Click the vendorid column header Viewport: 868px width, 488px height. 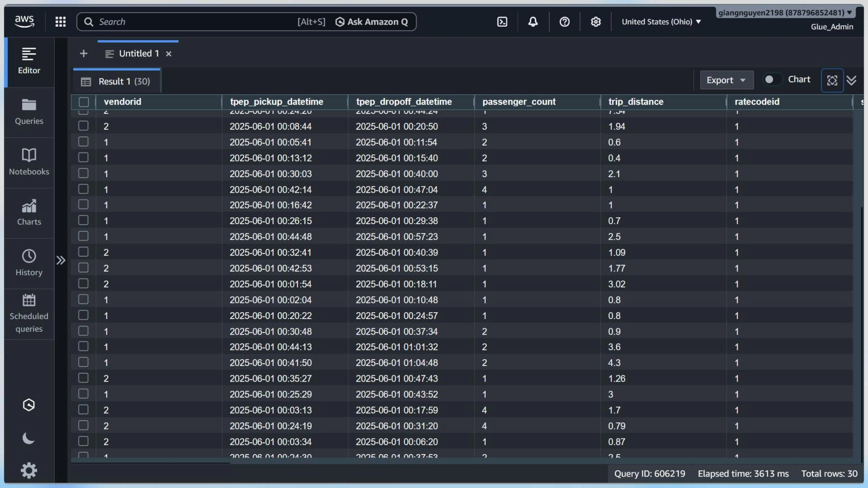[159, 102]
